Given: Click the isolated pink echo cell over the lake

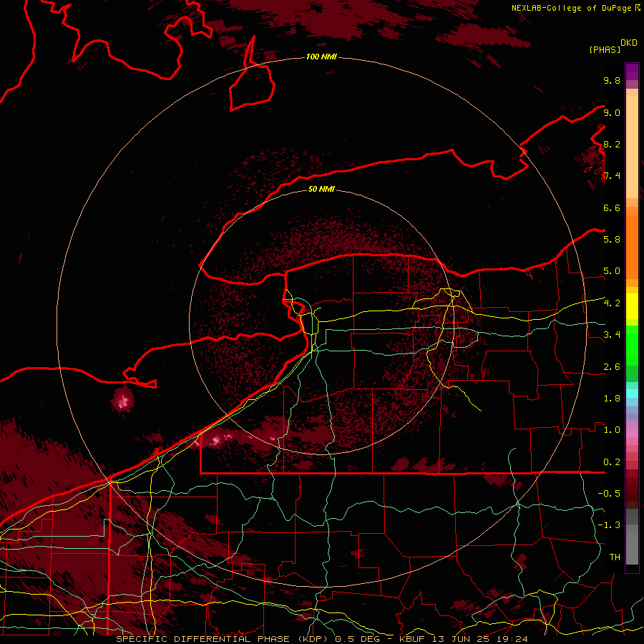Looking at the screenshot, I should click(122, 400).
